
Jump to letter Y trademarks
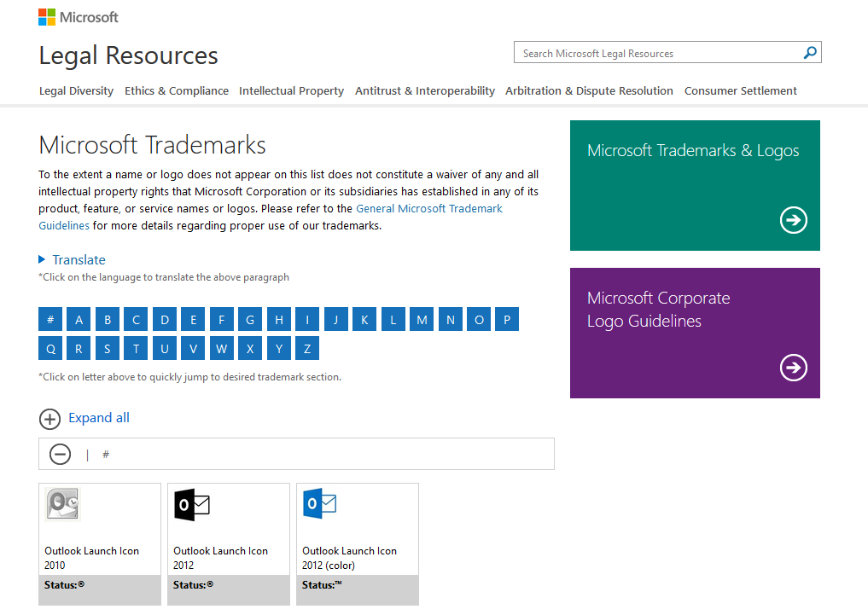point(279,348)
